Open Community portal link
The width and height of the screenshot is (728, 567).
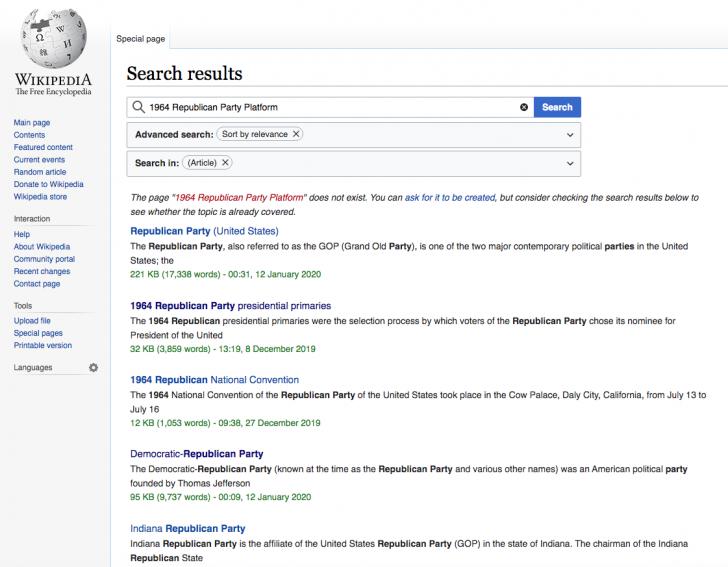tap(44, 259)
